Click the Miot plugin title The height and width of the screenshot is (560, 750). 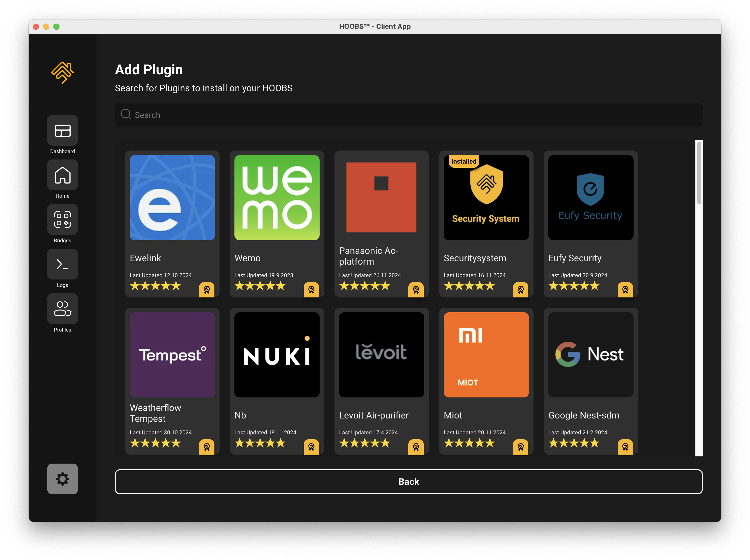453,415
